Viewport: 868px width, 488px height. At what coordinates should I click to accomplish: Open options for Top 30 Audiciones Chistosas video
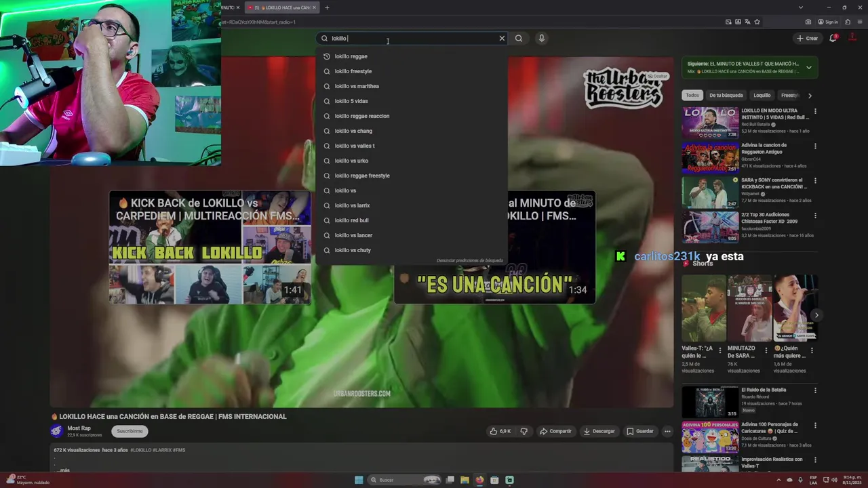(815, 216)
